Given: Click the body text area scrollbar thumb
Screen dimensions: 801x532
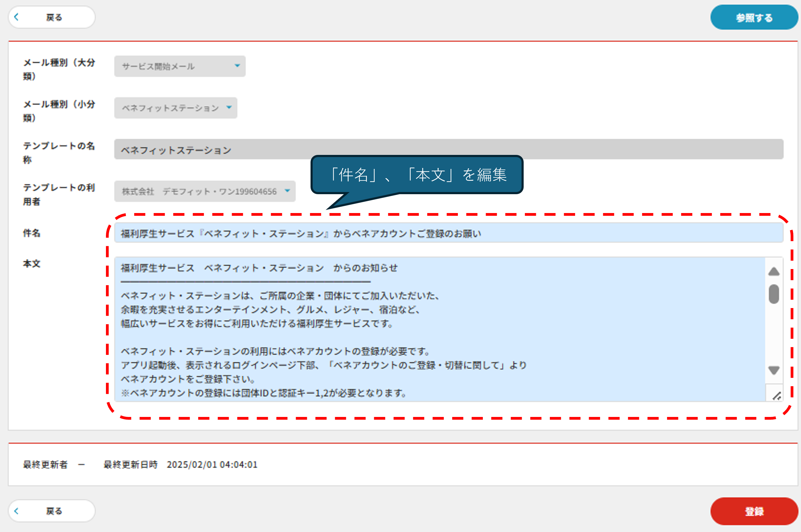Looking at the screenshot, I should coord(774,294).
